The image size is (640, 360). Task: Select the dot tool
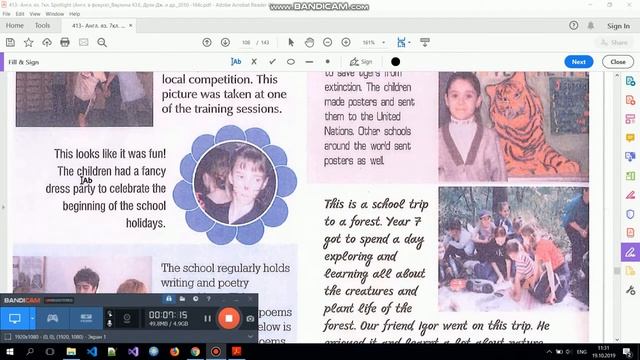(x=327, y=62)
